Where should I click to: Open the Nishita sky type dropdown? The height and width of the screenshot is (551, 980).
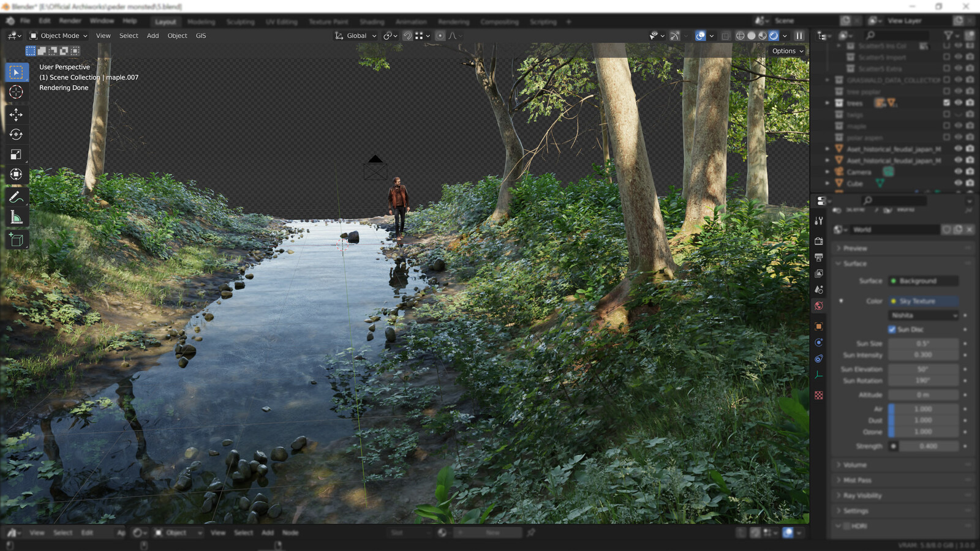tap(924, 315)
